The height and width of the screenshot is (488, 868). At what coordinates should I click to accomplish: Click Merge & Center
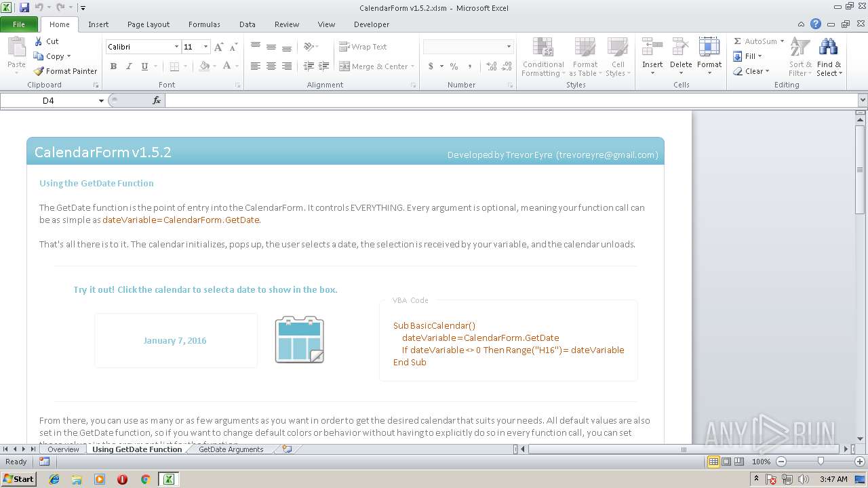click(x=374, y=66)
